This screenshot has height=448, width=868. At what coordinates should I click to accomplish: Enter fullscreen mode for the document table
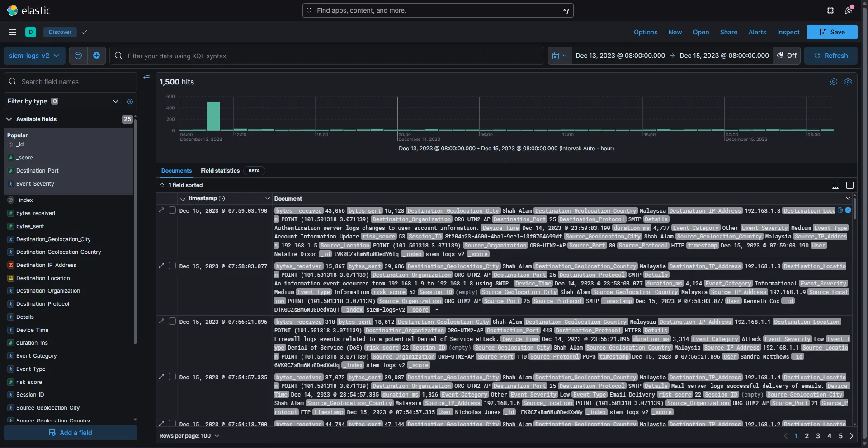(x=850, y=185)
